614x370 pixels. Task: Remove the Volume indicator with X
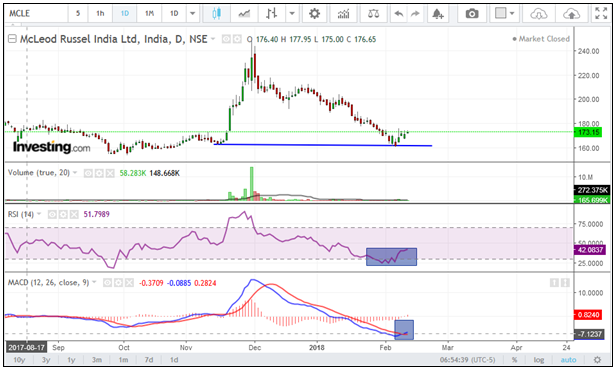click(110, 173)
